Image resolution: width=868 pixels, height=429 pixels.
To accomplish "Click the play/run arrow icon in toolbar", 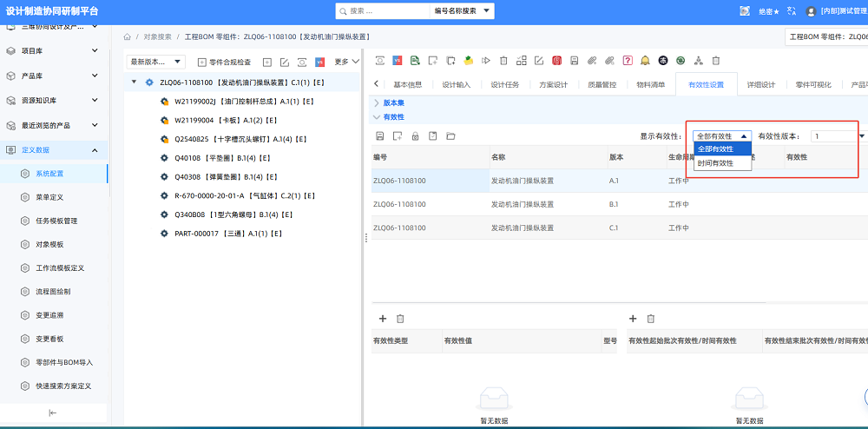I will click(x=486, y=60).
